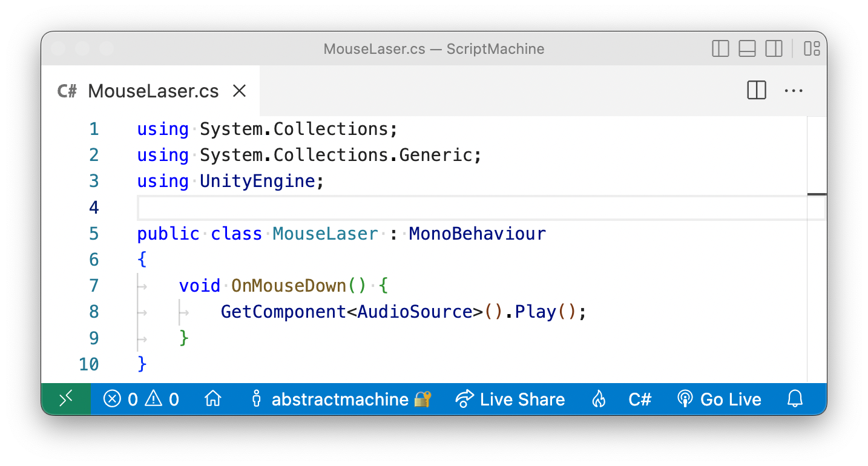Viewport: 868px width, 466px height.
Task: Open the Customize Layout control
Action: (811, 48)
